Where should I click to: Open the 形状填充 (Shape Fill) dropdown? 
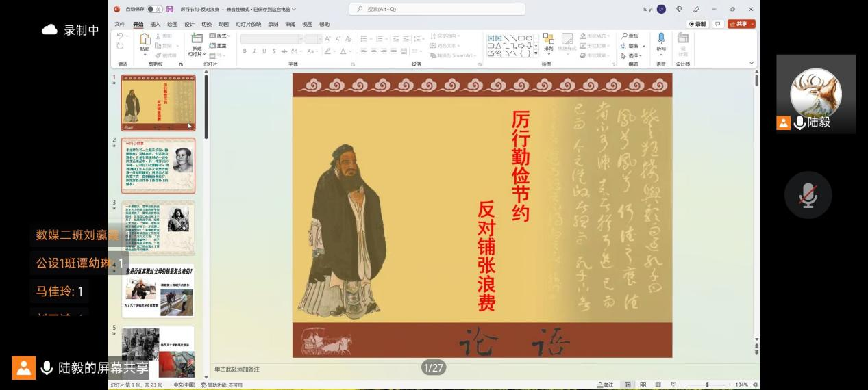tap(594, 36)
